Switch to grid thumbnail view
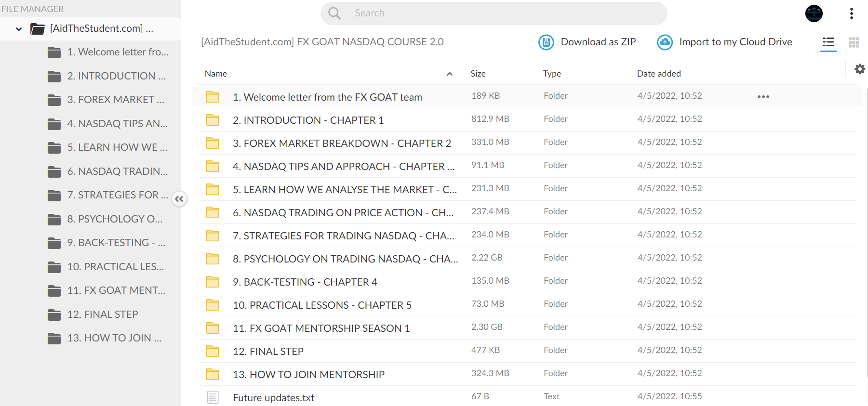The width and height of the screenshot is (868, 406). [854, 42]
